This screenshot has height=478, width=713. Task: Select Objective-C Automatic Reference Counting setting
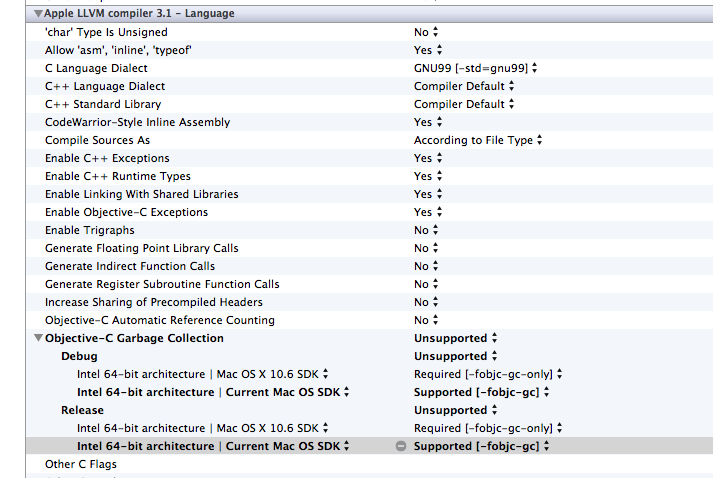click(x=160, y=320)
